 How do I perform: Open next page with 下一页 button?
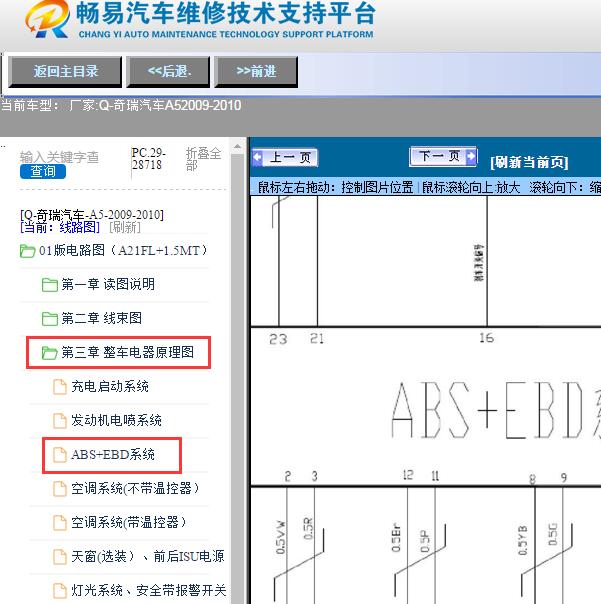click(x=443, y=156)
